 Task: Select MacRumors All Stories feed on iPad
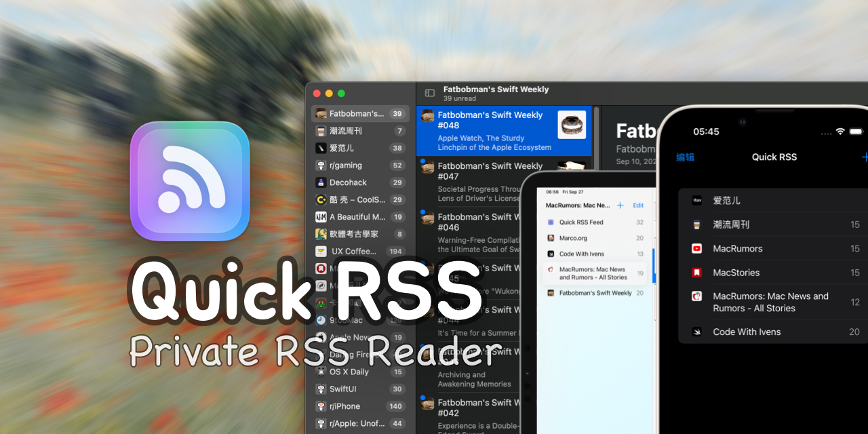pos(595,273)
